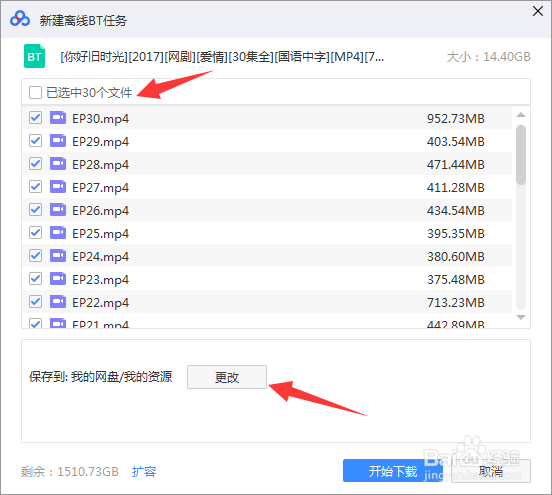Click the video icon for EP24.mp4
Screen dimensions: 552x495
(x=58, y=256)
